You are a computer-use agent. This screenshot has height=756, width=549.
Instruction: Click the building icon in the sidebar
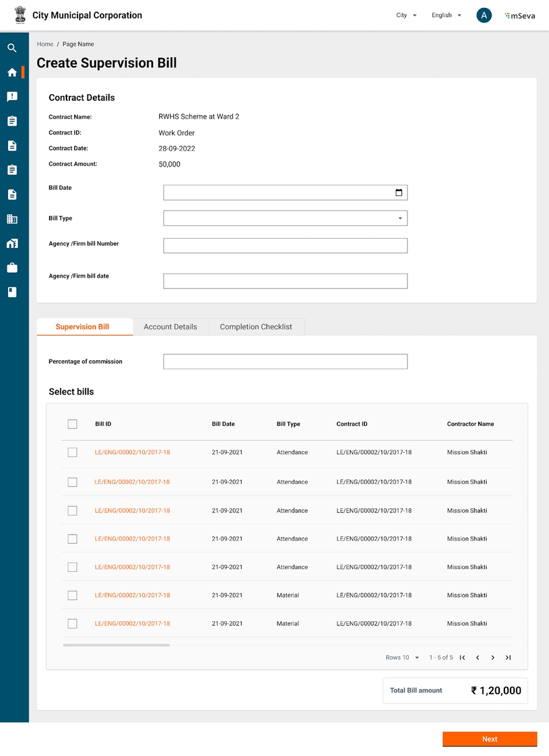point(12,219)
